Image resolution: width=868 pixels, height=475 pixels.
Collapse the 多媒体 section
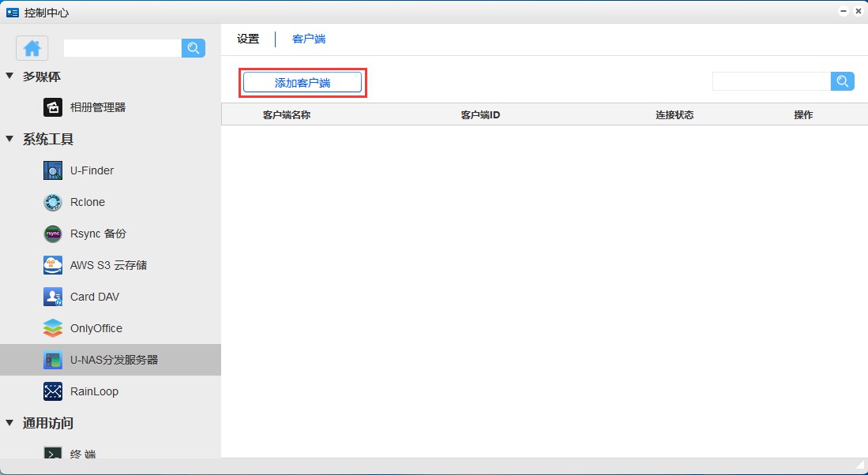[10, 77]
